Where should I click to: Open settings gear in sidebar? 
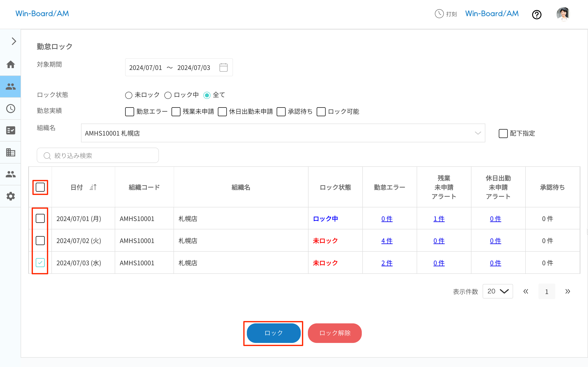click(x=11, y=196)
